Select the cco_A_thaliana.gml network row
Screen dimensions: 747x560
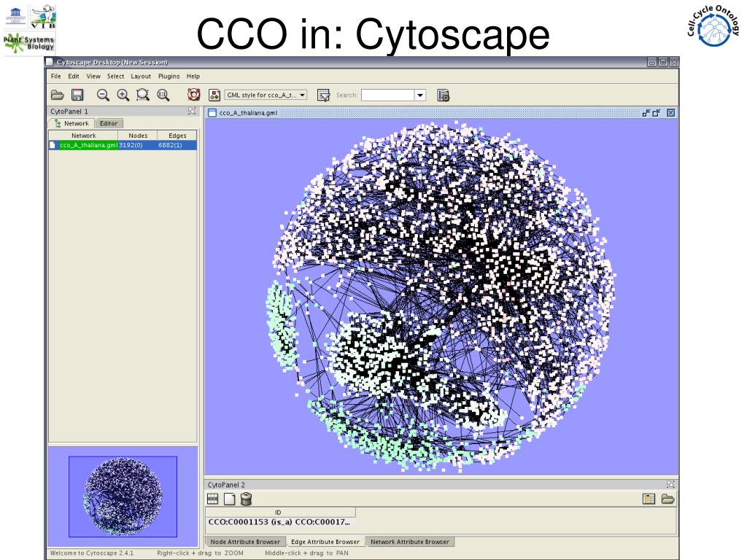click(123, 145)
